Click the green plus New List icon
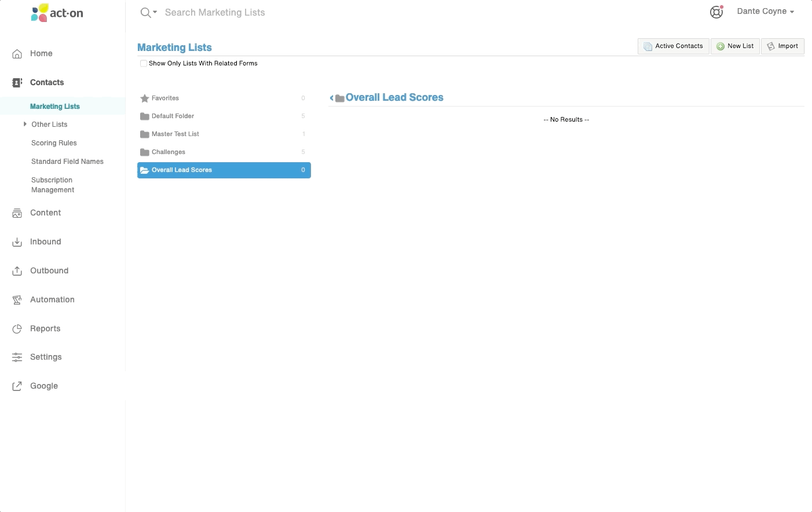This screenshot has width=812, height=512. [720, 46]
